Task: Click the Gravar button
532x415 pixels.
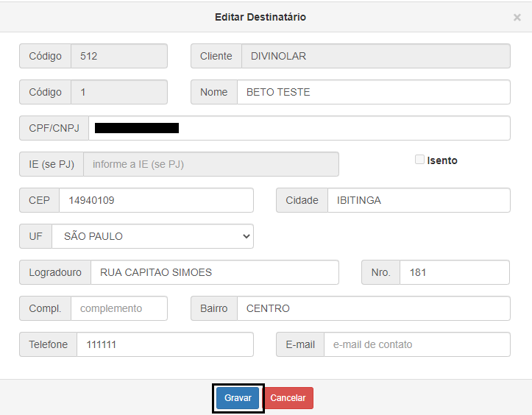Action: click(238, 398)
